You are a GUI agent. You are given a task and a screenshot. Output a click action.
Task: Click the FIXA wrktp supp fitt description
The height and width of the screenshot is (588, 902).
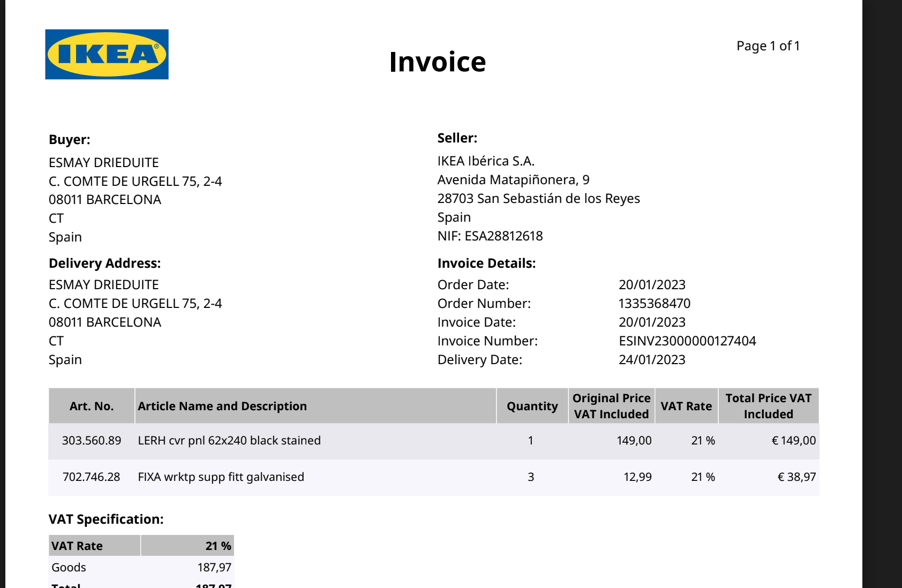pyautogui.click(x=221, y=477)
